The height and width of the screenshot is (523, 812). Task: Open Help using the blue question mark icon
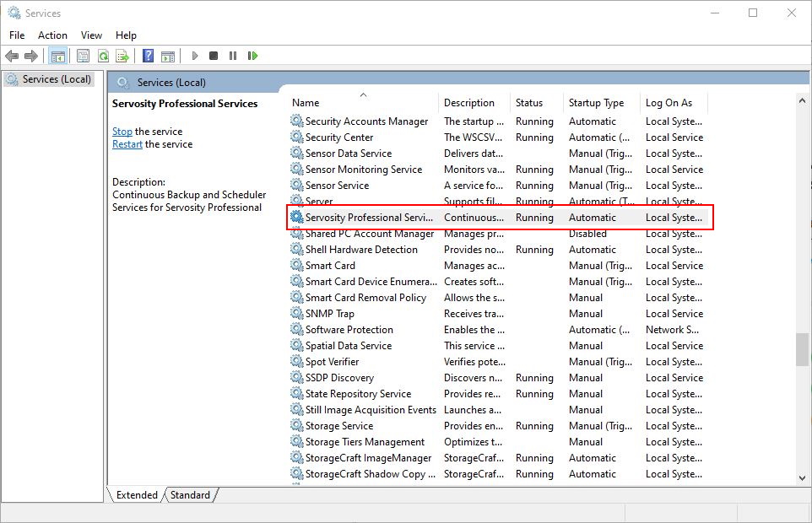pyautogui.click(x=150, y=56)
